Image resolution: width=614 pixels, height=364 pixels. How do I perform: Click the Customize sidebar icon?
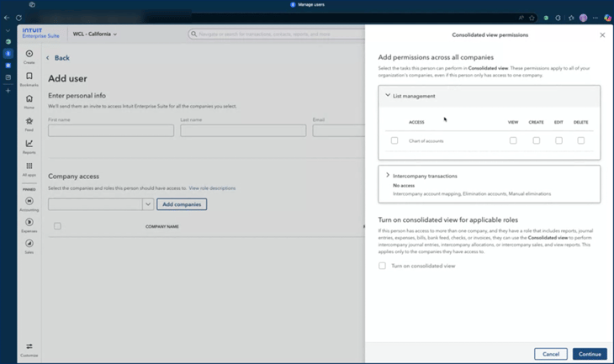29,347
